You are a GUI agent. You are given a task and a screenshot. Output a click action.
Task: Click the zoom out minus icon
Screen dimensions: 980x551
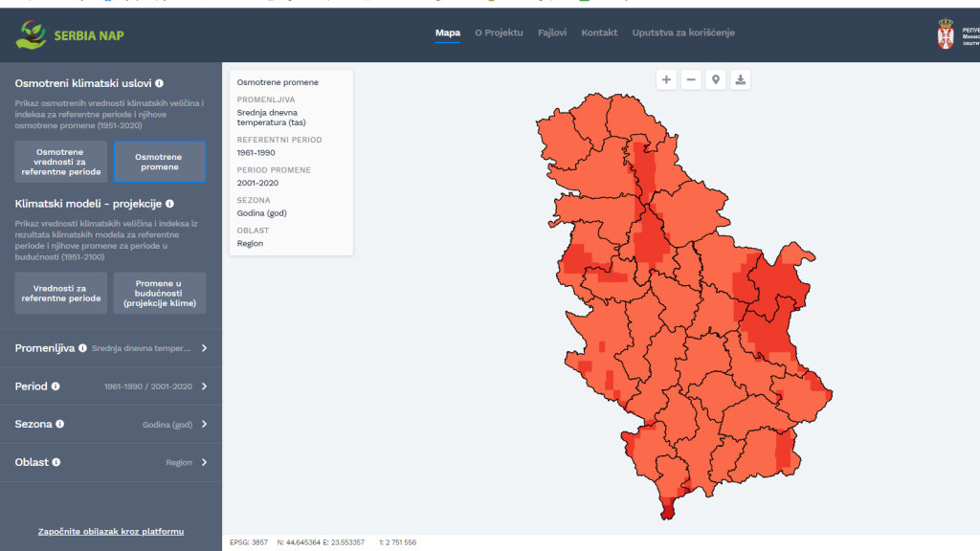pyautogui.click(x=691, y=79)
